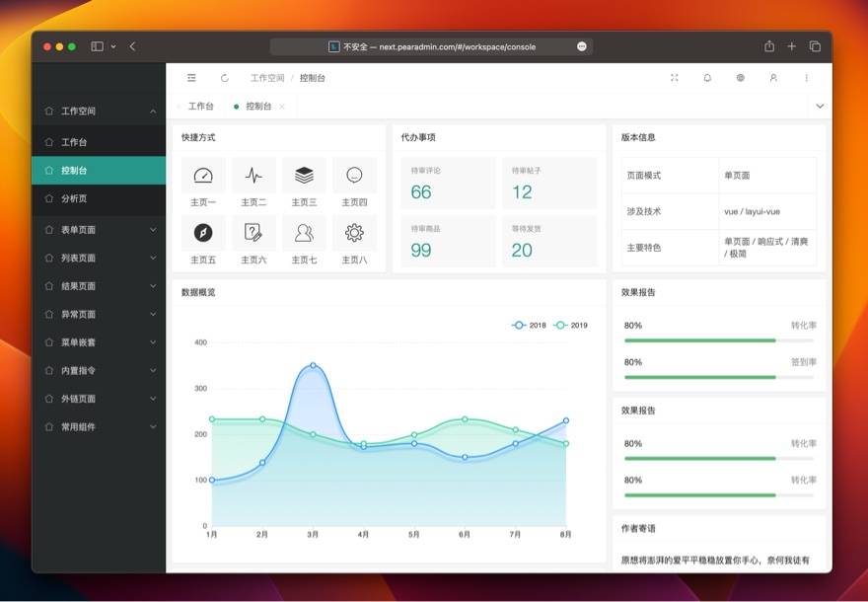The image size is (868, 602).
Task: Refresh the current page
Action: tap(225, 78)
